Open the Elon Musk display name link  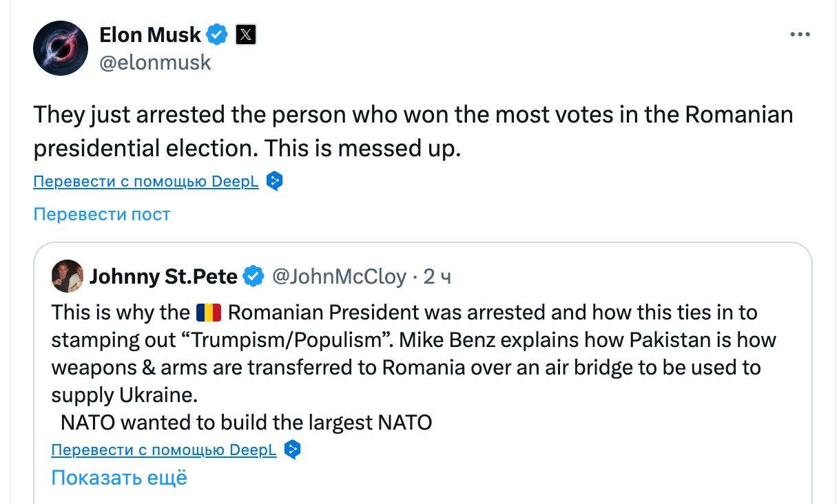150,34
